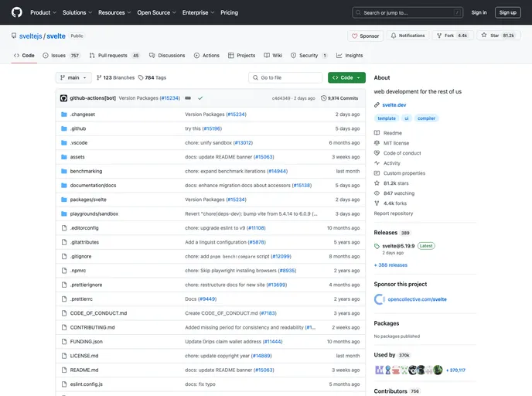Click the .editorconfig file icon

point(63,228)
